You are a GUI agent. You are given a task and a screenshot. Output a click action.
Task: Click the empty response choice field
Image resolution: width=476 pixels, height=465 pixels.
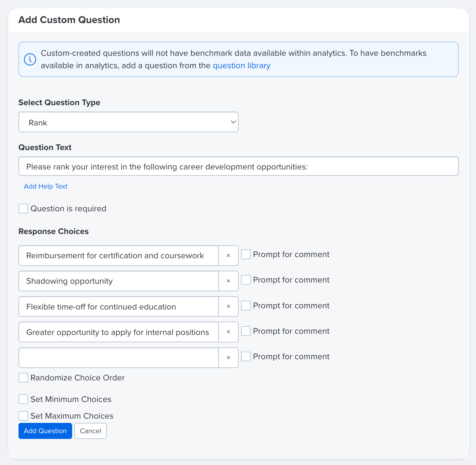pos(118,358)
